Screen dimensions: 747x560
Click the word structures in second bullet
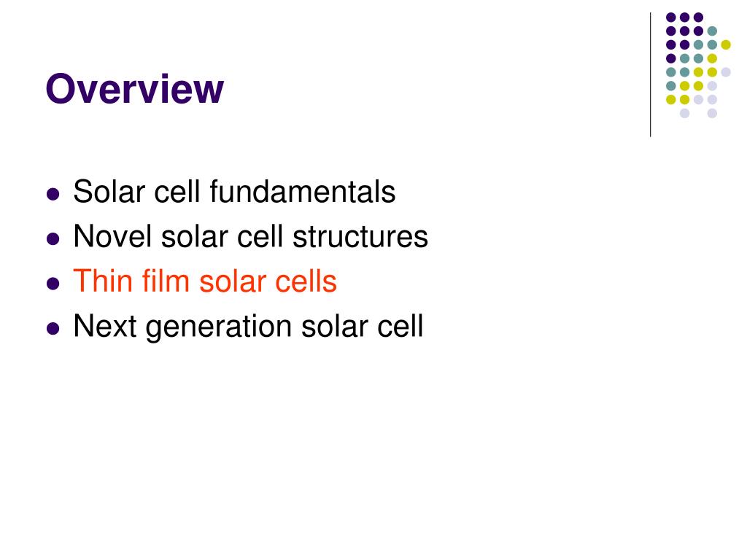360,236
